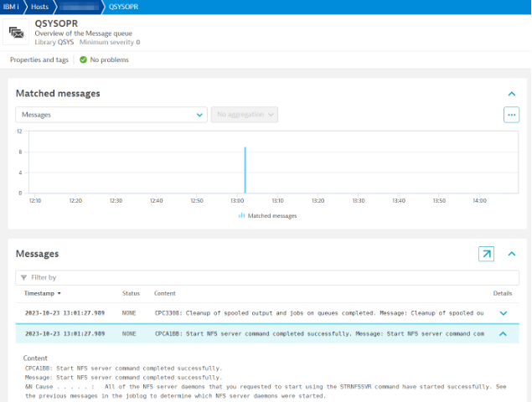This screenshot has width=532, height=402.
Task: Collapse the Messages section
Action: pyautogui.click(x=512, y=254)
